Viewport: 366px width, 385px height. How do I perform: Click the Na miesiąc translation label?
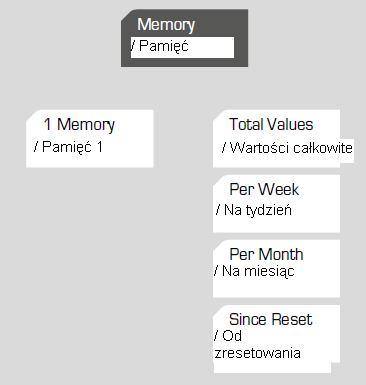tap(254, 271)
